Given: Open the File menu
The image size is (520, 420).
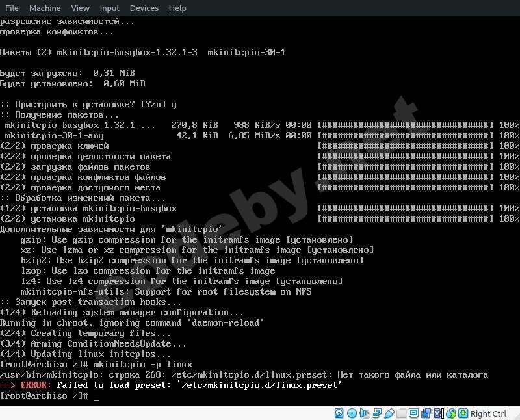Looking at the screenshot, I should pos(12,8).
